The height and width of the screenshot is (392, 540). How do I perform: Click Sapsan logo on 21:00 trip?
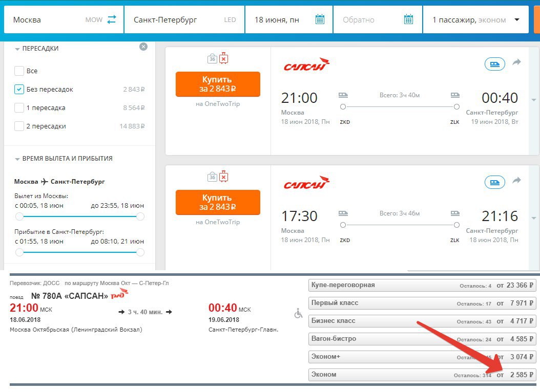tap(306, 64)
